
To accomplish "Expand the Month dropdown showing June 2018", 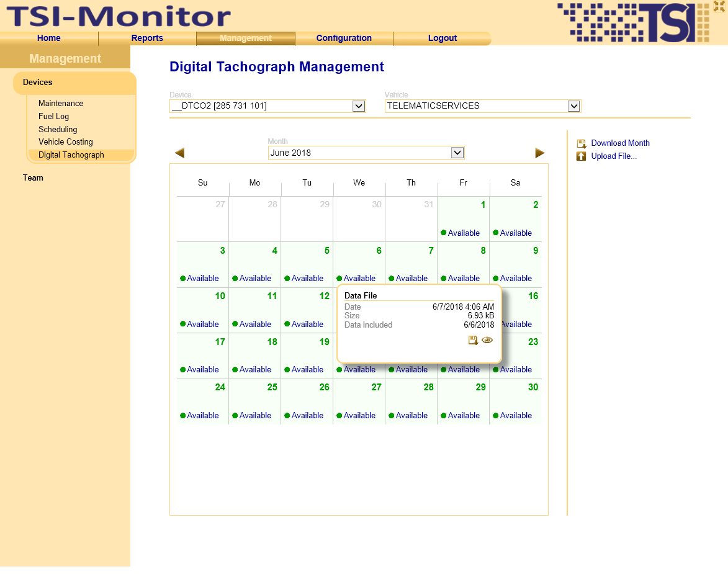I will point(457,153).
